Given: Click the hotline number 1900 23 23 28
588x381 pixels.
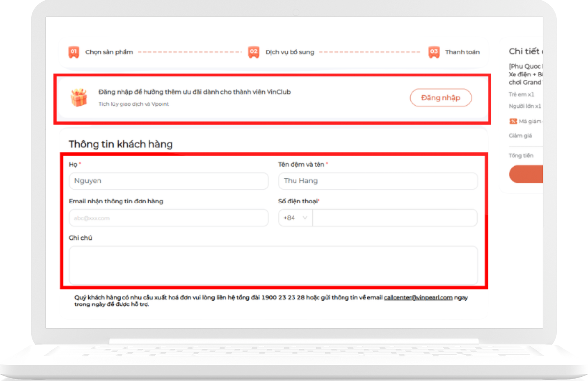Looking at the screenshot, I should tap(284, 297).
